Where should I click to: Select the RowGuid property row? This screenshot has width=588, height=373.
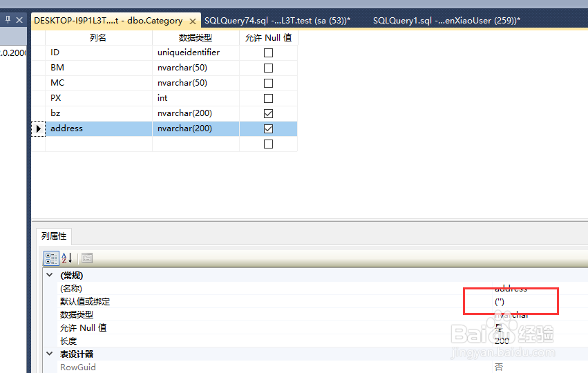click(x=323, y=367)
